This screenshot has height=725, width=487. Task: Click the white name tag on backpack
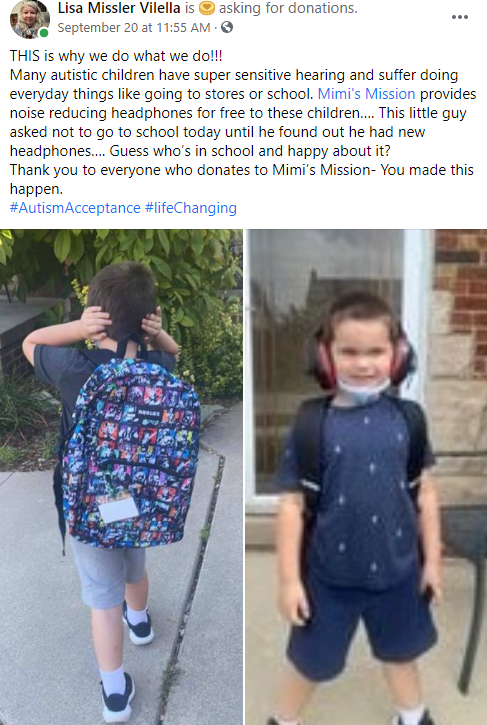tap(118, 510)
